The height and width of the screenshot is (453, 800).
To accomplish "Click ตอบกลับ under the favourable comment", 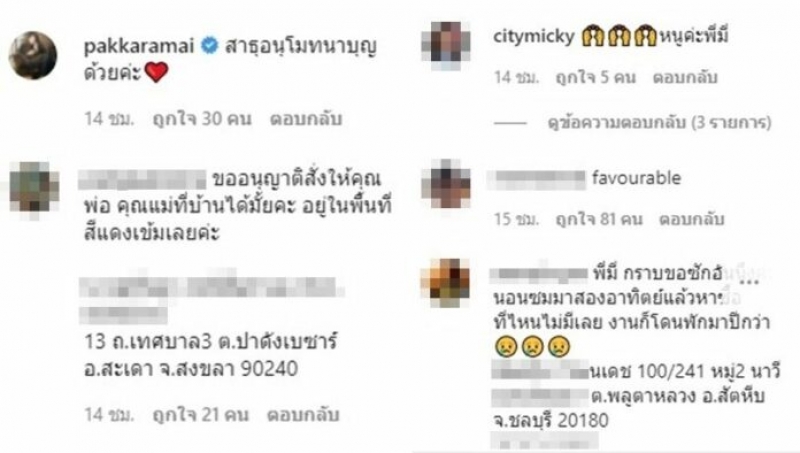I will coord(692,219).
